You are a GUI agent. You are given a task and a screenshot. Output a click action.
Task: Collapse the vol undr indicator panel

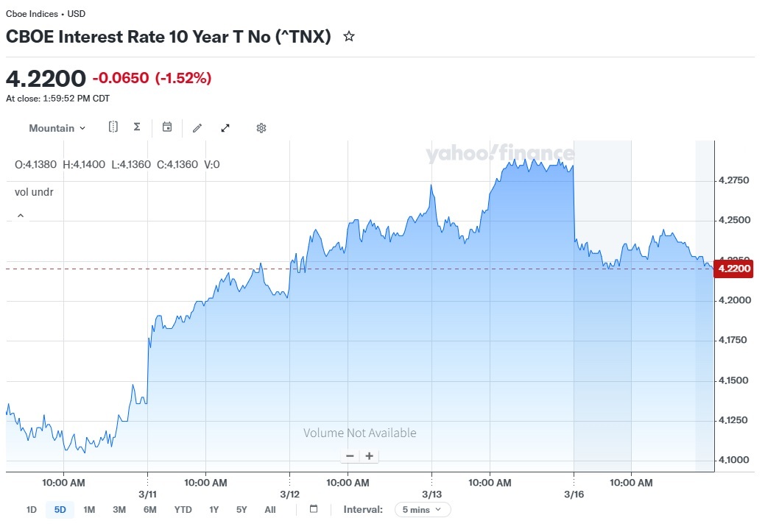[x=20, y=216]
